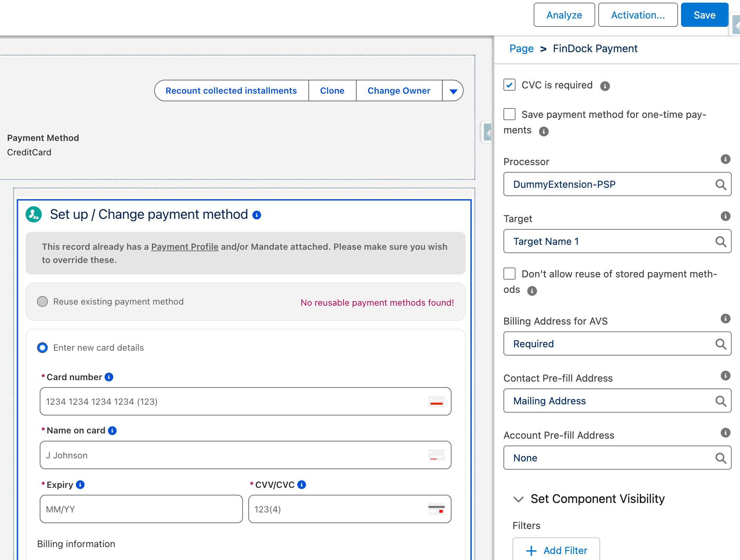Open the Payment Profile link
740x560 pixels.
point(184,246)
